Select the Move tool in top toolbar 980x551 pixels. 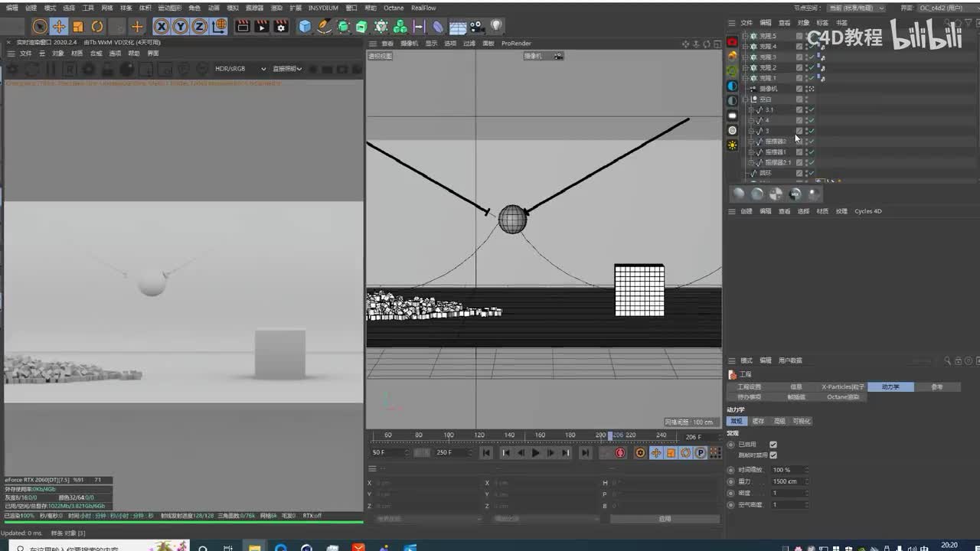59,27
